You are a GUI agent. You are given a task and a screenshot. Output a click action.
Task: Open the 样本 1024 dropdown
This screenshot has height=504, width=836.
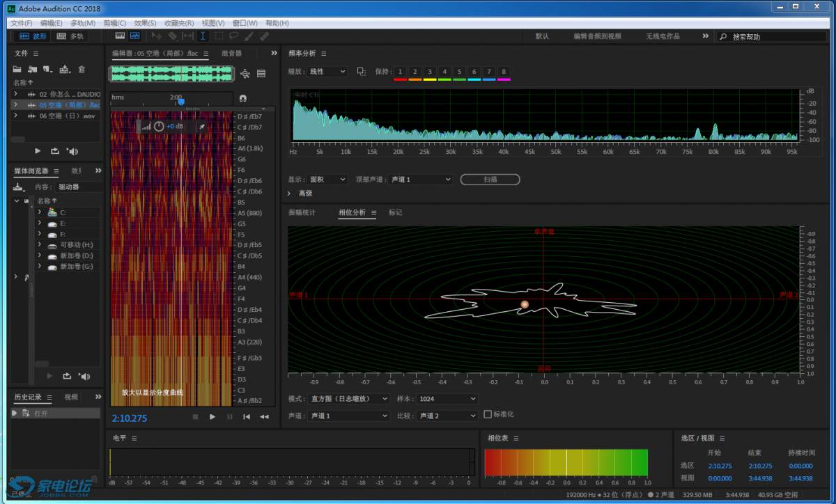tap(447, 398)
